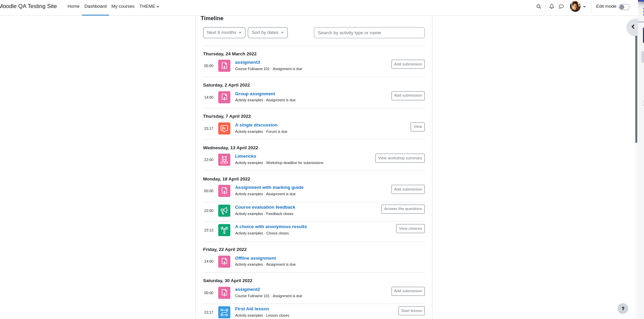This screenshot has width=644, height=319.
Task: Click the choice activity icon for anonymous results
Action: 224,230
